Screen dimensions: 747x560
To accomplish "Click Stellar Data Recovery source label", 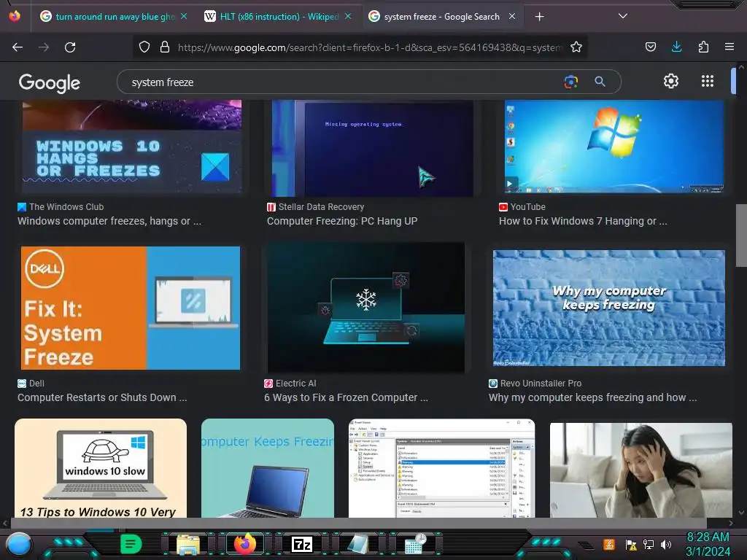I will 315,206.
